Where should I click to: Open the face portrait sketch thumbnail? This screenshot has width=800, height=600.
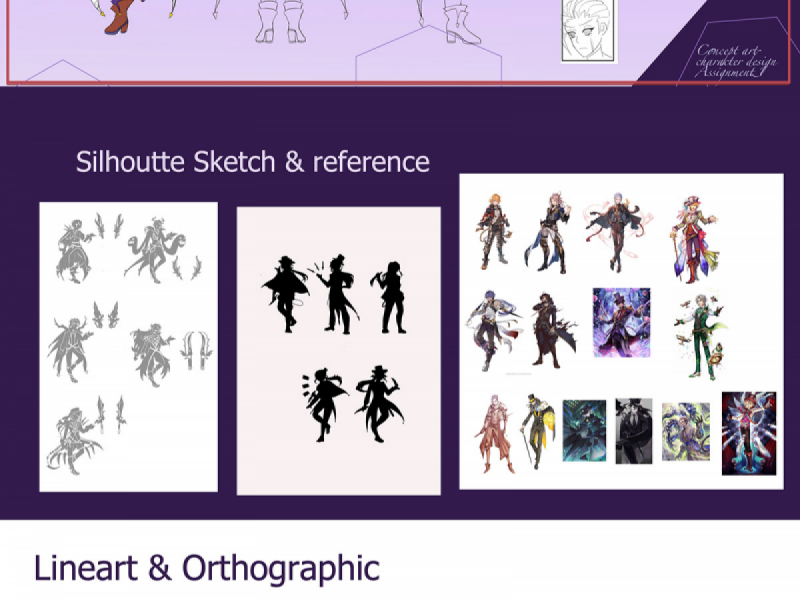pos(587,30)
